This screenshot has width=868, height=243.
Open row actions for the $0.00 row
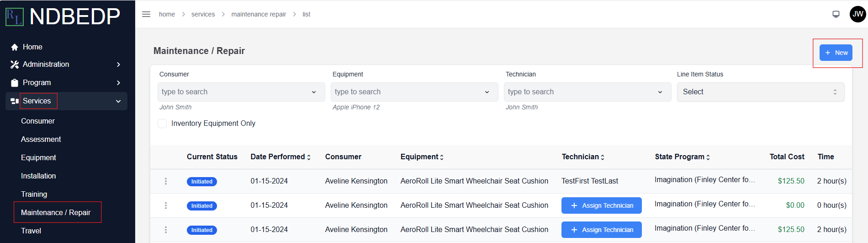point(166,205)
